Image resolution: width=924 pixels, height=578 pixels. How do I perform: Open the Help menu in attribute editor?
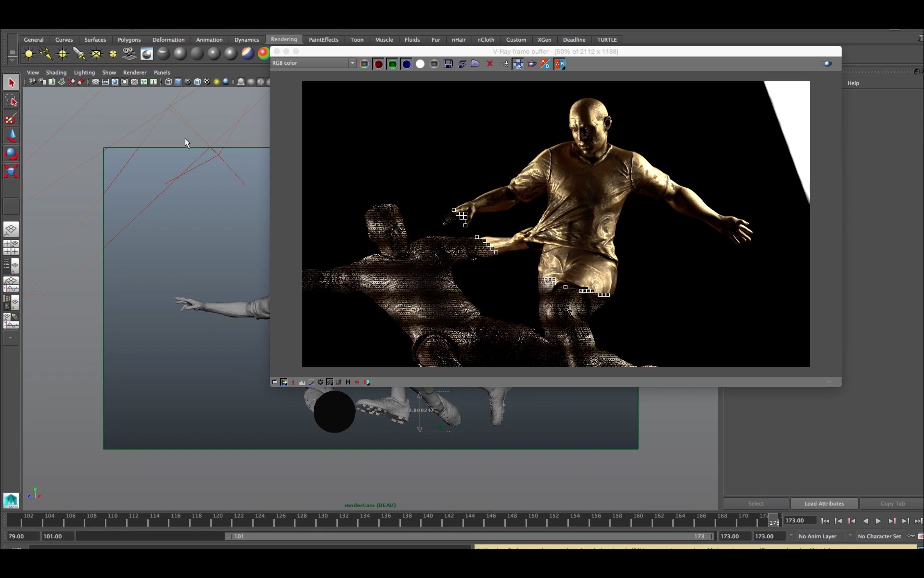tap(853, 83)
